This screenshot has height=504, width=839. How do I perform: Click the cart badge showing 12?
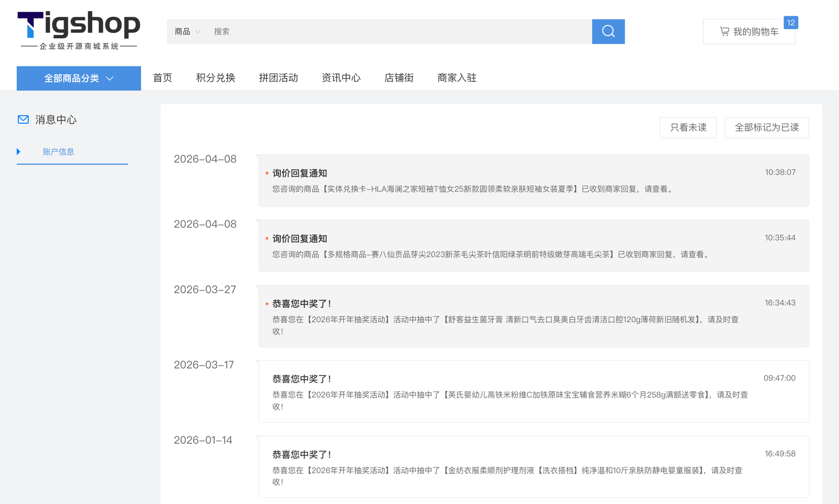click(x=790, y=23)
